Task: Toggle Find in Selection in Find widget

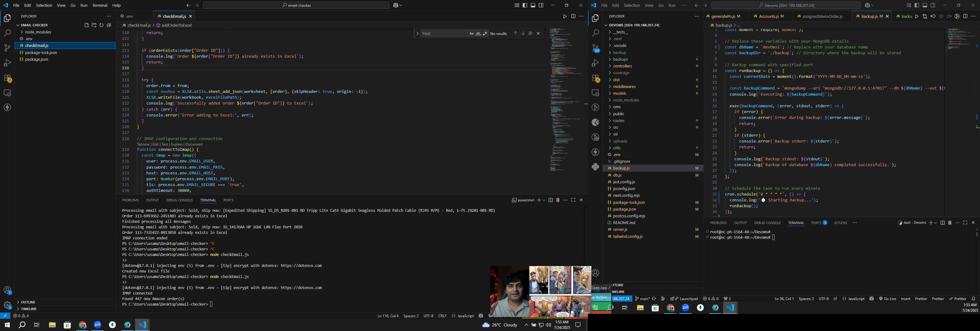Action: pyautogui.click(x=530, y=33)
